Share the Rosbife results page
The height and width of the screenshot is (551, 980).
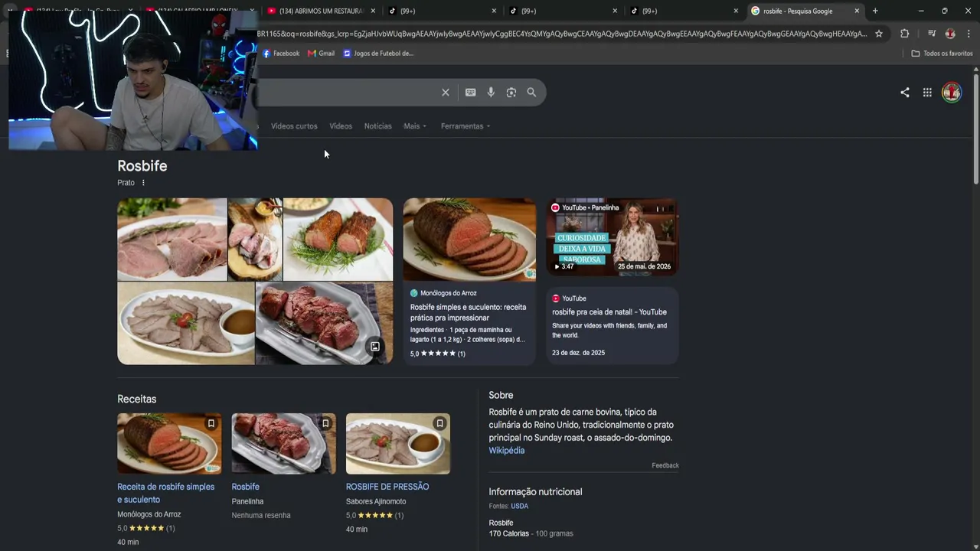coord(905,93)
